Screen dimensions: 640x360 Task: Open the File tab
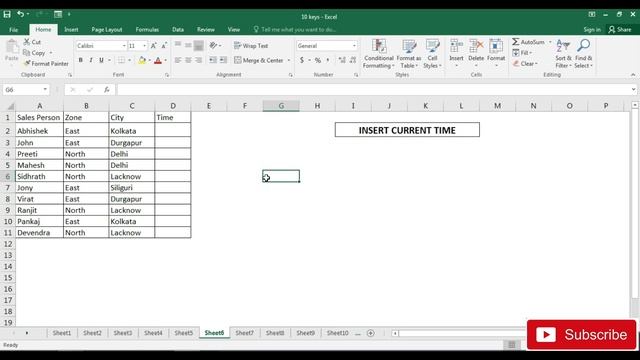coord(13,29)
